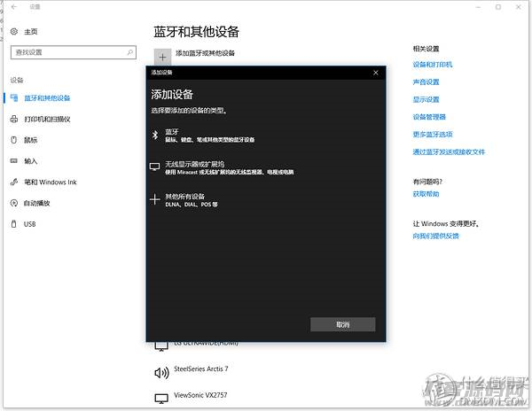
Task: Select the SteelSeries Arctis 7 device name
Action: 201,368
